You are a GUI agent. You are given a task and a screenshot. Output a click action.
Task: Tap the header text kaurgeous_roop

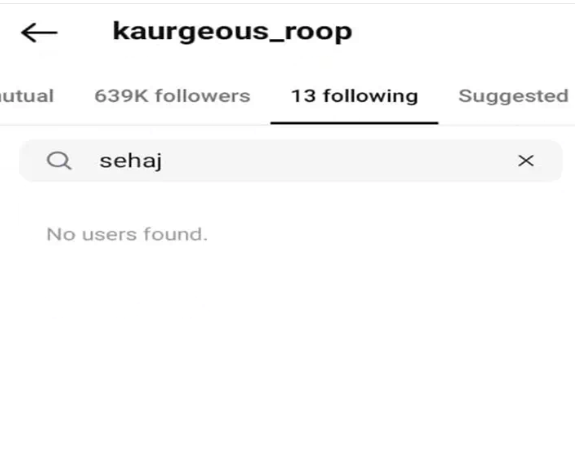click(232, 32)
